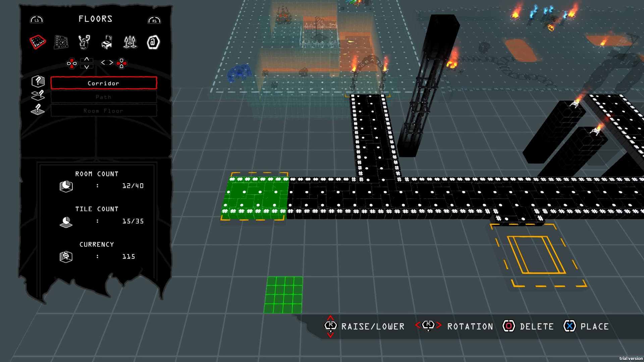Select the Corridor floor type
The height and width of the screenshot is (362, 644).
[x=103, y=83]
